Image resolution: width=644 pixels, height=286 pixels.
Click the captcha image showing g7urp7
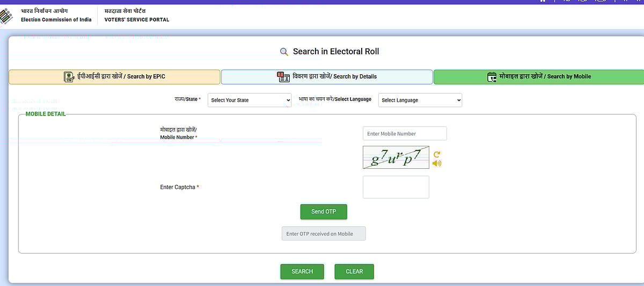click(396, 157)
